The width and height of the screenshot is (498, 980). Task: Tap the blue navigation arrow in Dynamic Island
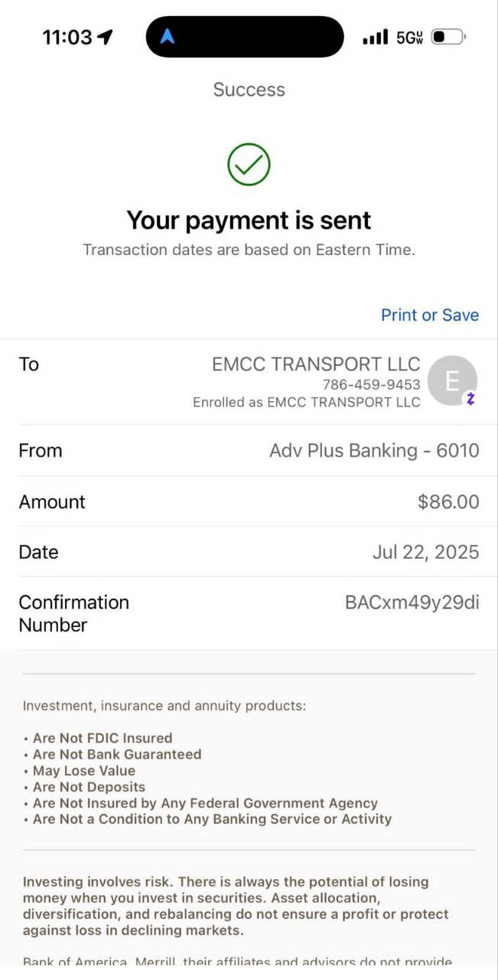pyautogui.click(x=168, y=37)
